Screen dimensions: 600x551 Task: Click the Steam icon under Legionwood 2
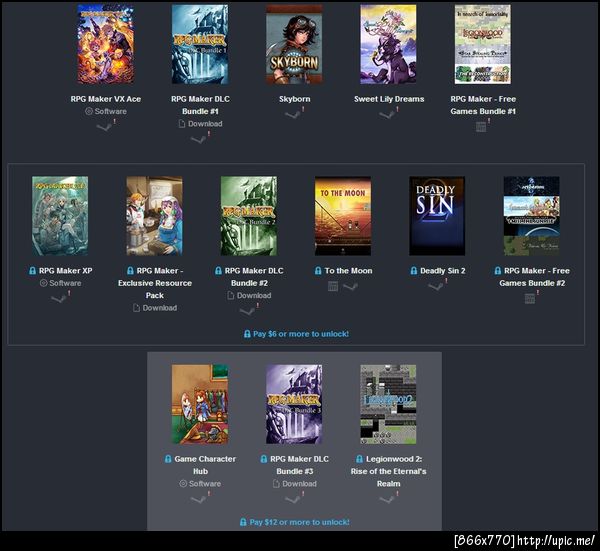coord(387,499)
